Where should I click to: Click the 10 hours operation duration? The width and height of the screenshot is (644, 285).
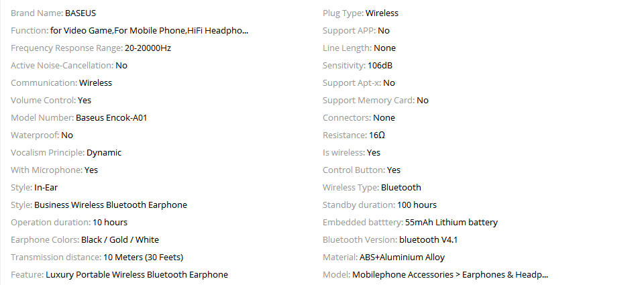(110, 222)
